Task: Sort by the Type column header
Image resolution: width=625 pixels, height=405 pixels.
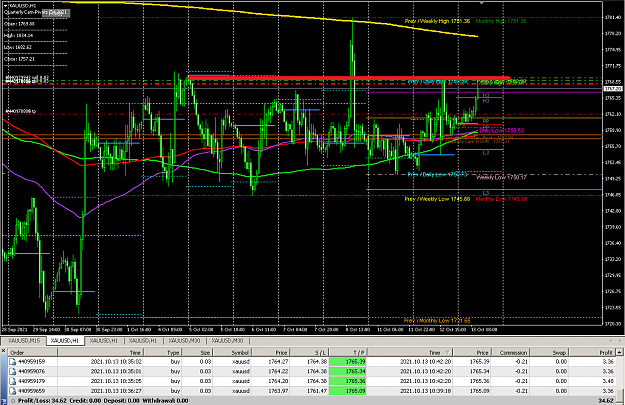Action: point(163,352)
